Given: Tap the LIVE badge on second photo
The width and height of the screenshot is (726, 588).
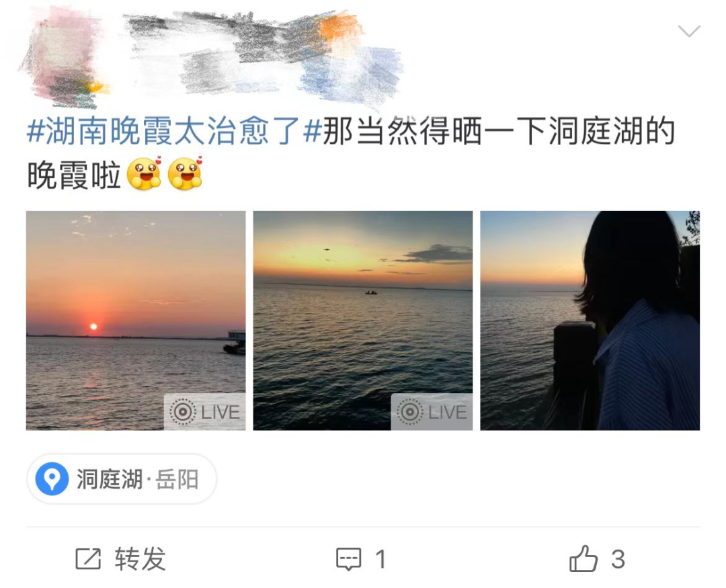Looking at the screenshot, I should point(432,411).
